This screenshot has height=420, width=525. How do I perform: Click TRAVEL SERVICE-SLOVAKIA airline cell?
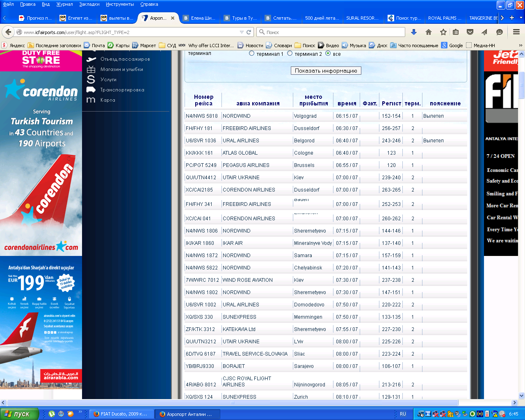(255, 354)
